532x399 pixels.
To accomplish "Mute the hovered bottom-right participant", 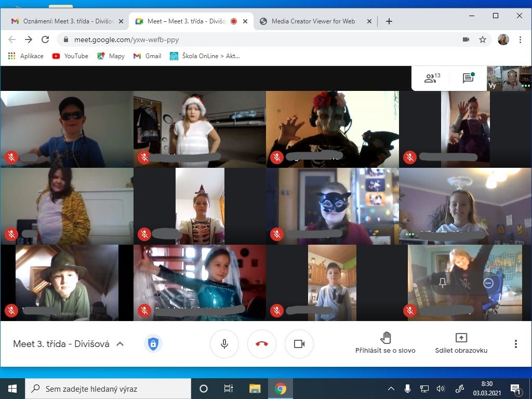I will click(465, 283).
